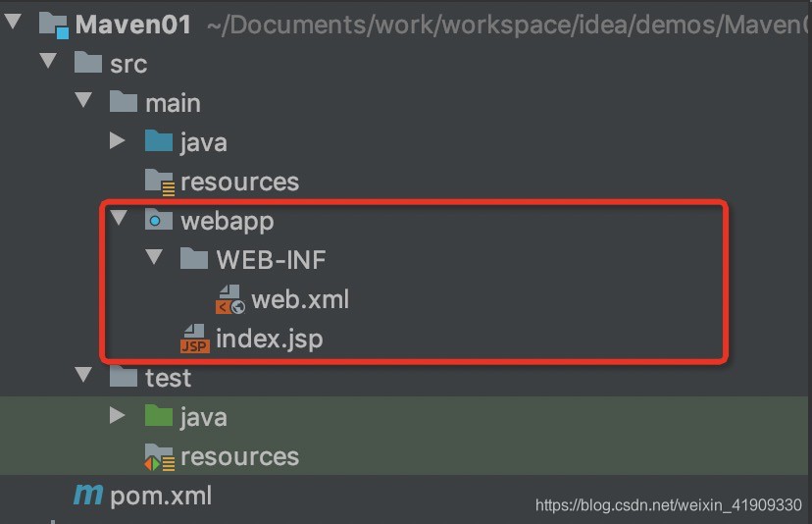Viewport: 812px width, 524px height.
Task: Click the WEB-INF folder icon
Action: [193, 258]
